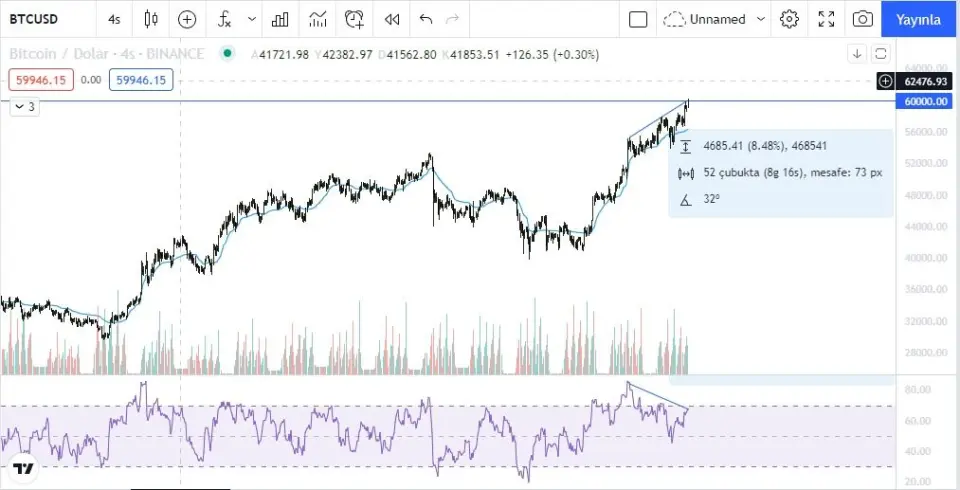Viewport: 960px width, 490px height.
Task: Toggle fullscreen mode
Action: pos(826,19)
